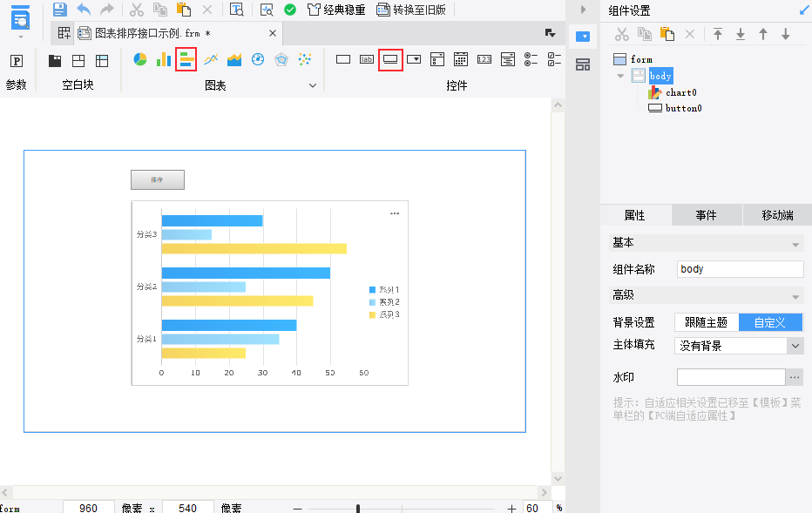Zoom out with the minus button
Viewport: 812px width, 513px height.
point(297,509)
